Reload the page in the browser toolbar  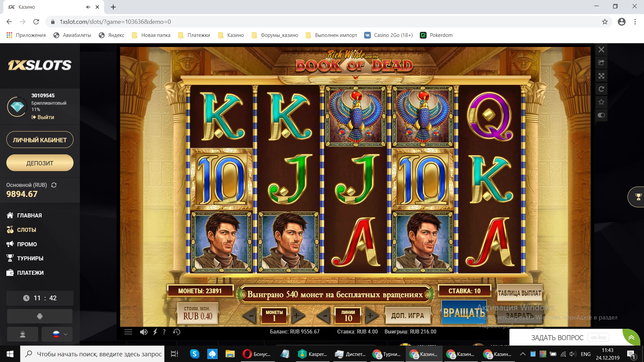coord(36,22)
